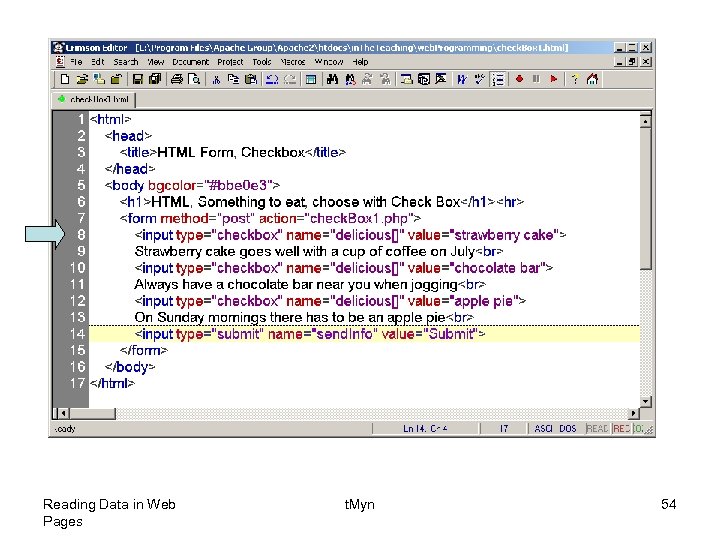Image resolution: width=720 pixels, height=540 pixels.
Task: Open the Window menu
Action: click(329, 62)
